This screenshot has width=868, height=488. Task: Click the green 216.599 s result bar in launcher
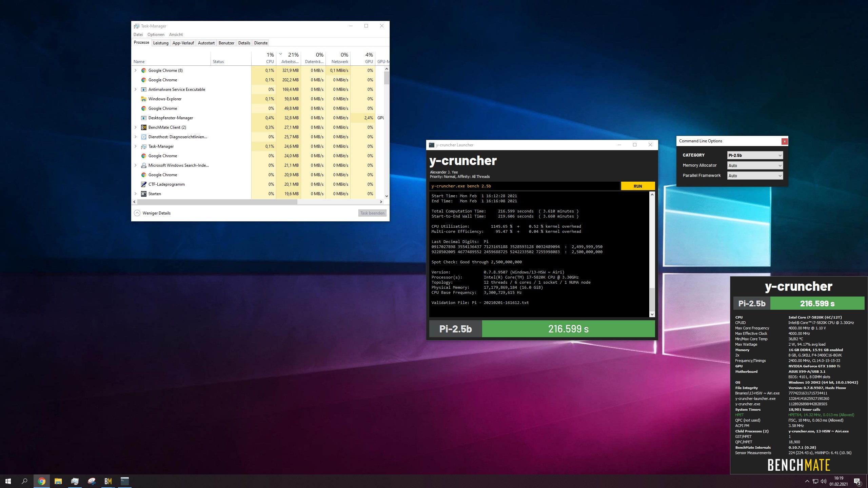coord(568,329)
